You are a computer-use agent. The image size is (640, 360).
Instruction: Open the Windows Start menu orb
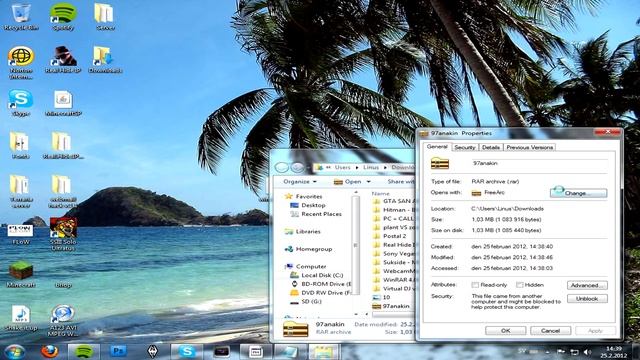[15, 351]
